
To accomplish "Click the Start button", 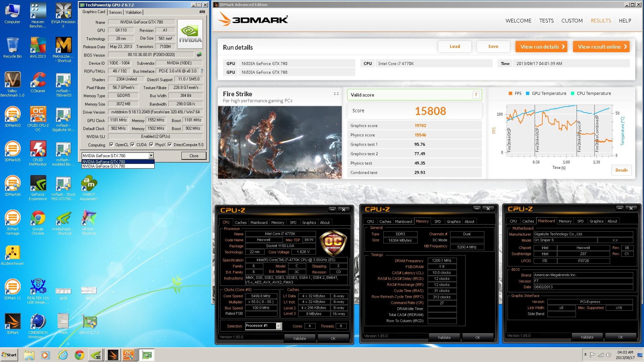I will (9, 355).
